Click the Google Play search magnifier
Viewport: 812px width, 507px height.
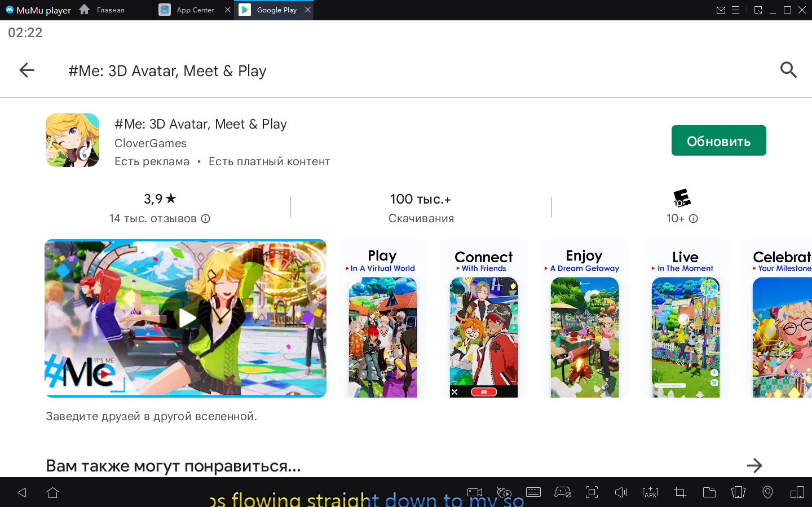click(x=788, y=70)
